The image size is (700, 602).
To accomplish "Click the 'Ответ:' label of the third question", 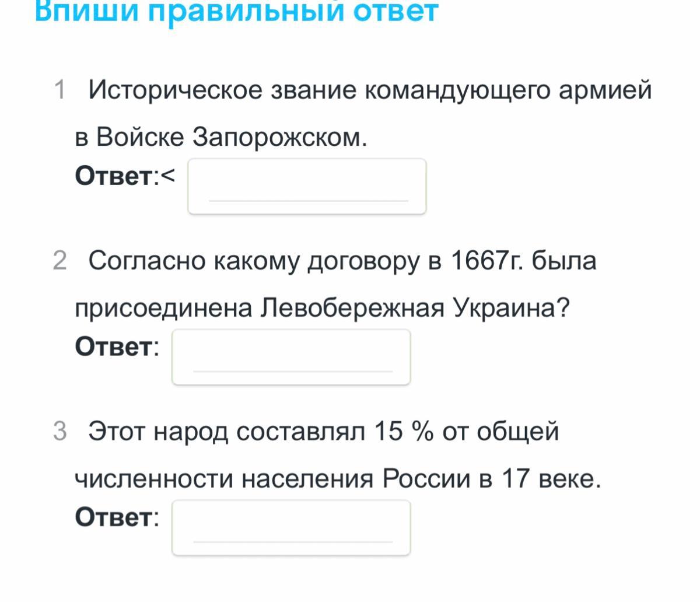I will [x=117, y=517].
